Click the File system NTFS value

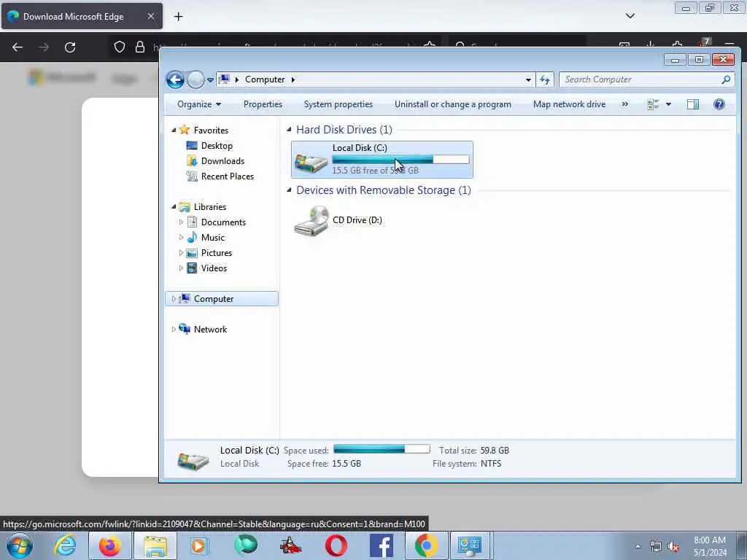pyautogui.click(x=491, y=464)
